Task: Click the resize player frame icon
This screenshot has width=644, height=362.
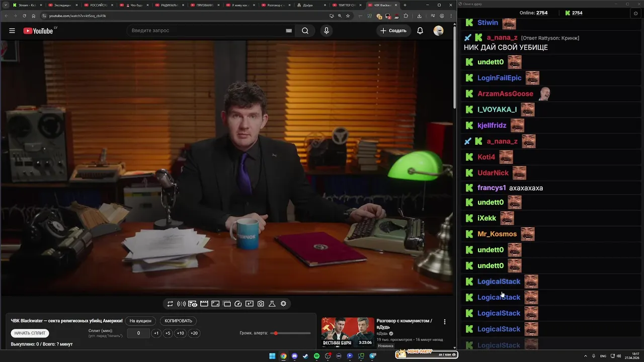Action: coord(215,304)
